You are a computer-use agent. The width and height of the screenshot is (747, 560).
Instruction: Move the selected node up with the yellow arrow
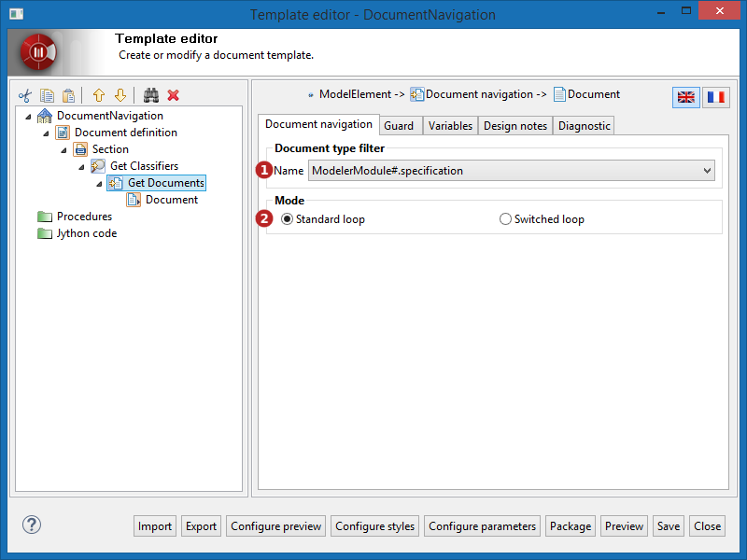click(99, 94)
